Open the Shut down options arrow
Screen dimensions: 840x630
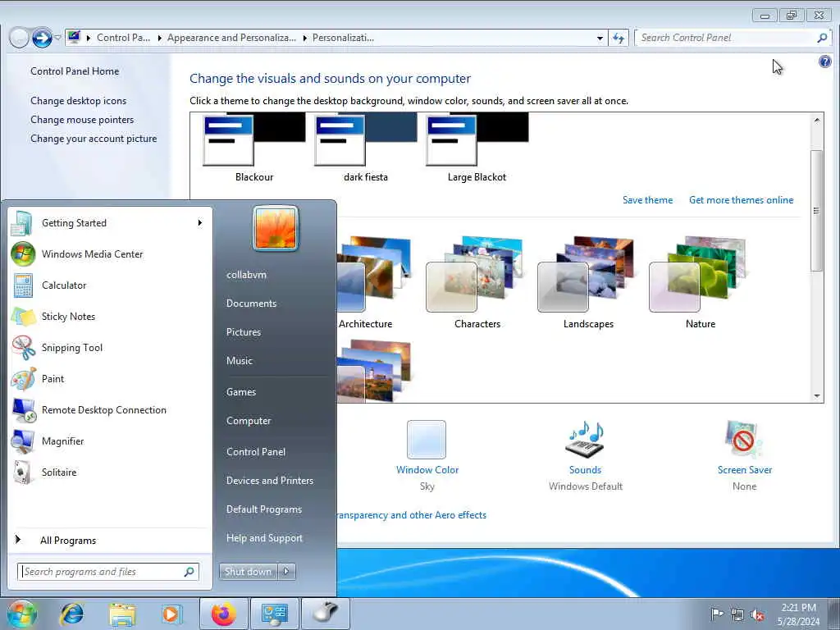286,571
